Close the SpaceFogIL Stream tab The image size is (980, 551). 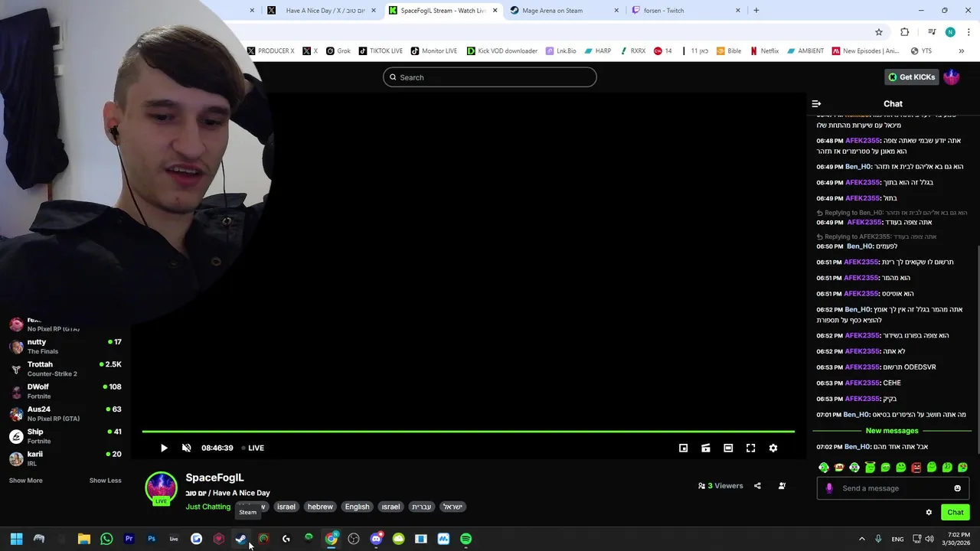coord(495,11)
